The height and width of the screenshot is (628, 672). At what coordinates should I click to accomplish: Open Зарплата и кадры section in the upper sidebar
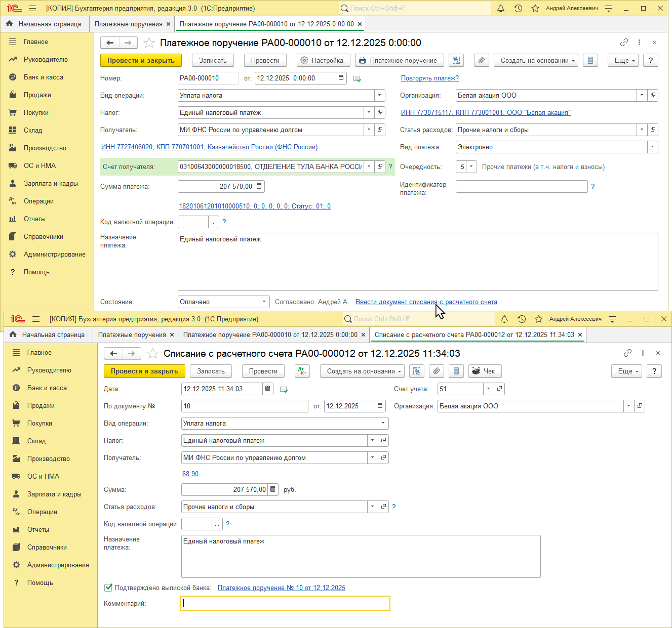(x=51, y=183)
